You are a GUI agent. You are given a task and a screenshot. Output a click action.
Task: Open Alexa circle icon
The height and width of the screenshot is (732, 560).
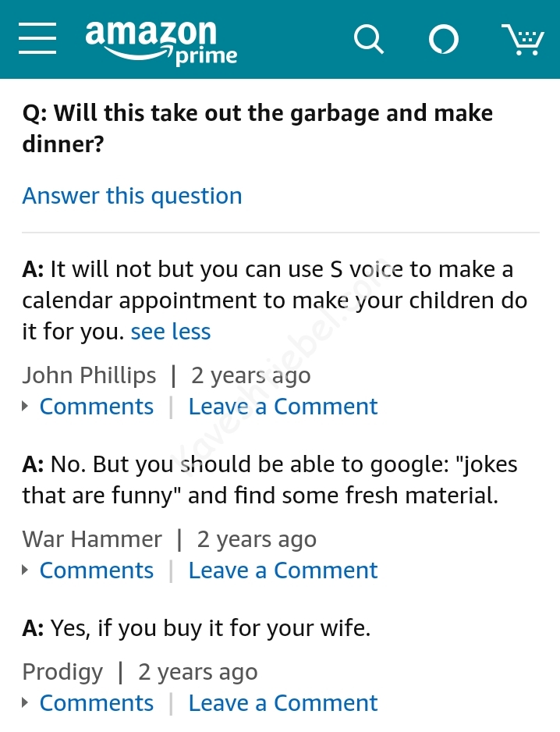(444, 39)
